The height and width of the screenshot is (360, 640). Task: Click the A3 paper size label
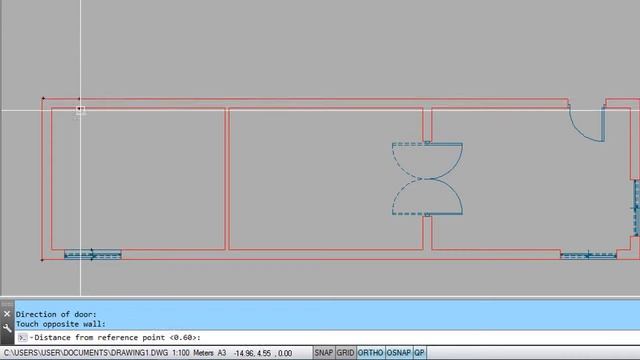222,353
